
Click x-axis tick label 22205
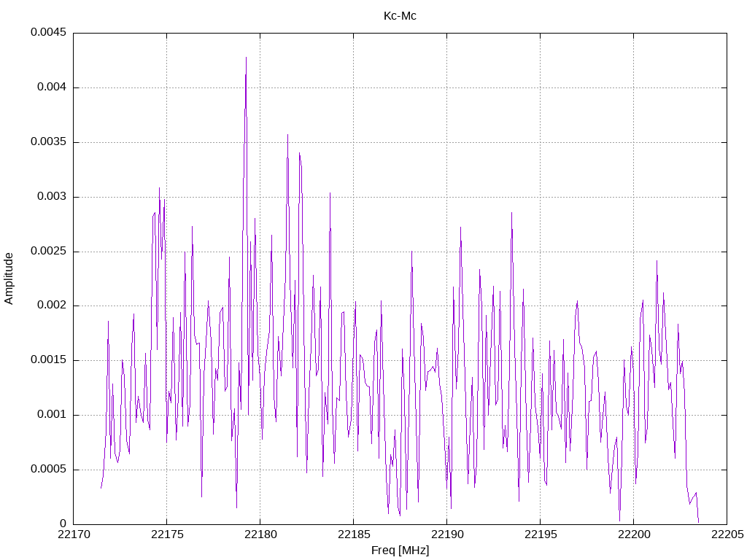727,534
